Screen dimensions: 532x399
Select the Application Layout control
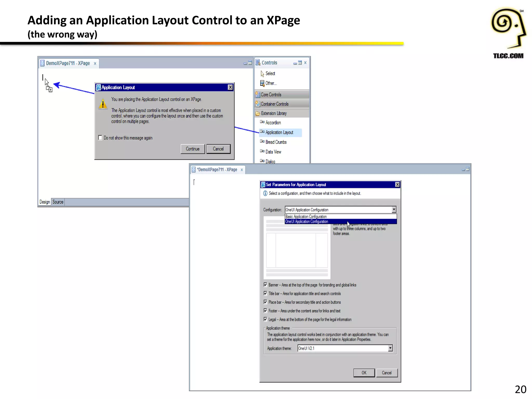(280, 132)
